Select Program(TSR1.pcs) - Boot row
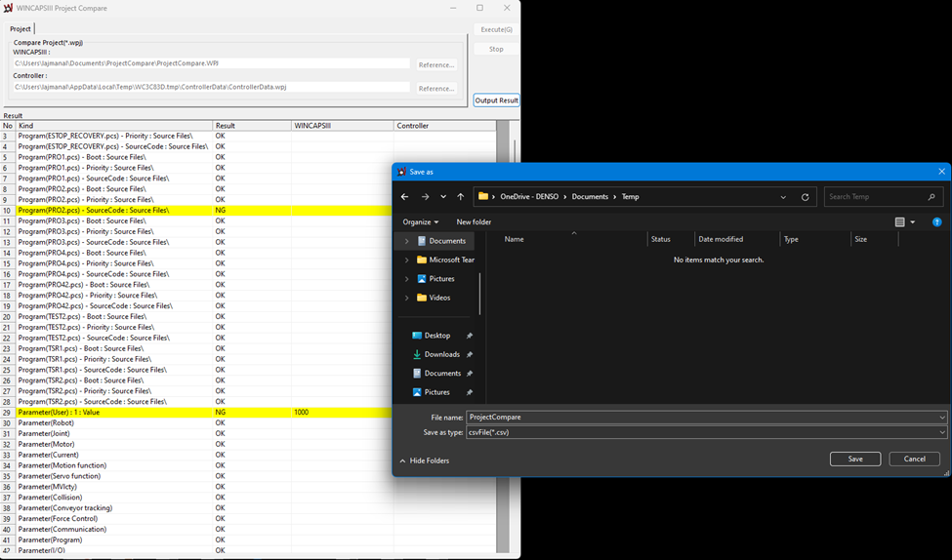The height and width of the screenshot is (560, 952). point(196,348)
